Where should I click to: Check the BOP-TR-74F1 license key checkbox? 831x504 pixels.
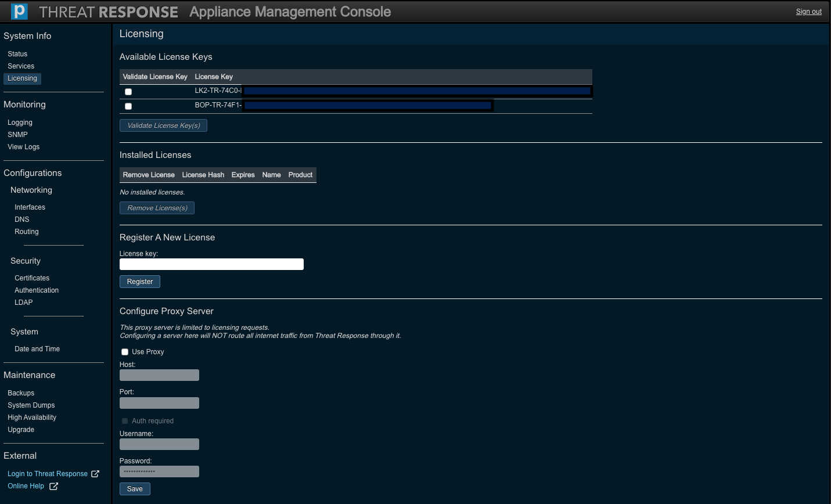pyautogui.click(x=128, y=106)
